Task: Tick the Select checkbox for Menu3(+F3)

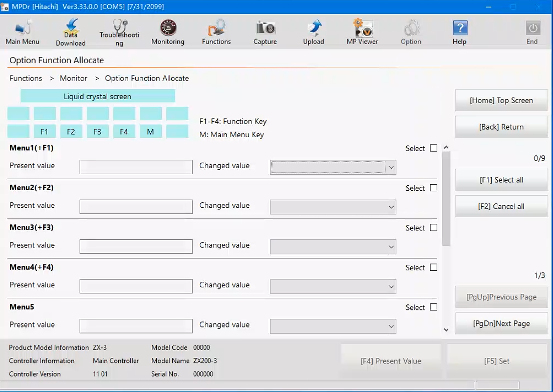Action: click(434, 228)
